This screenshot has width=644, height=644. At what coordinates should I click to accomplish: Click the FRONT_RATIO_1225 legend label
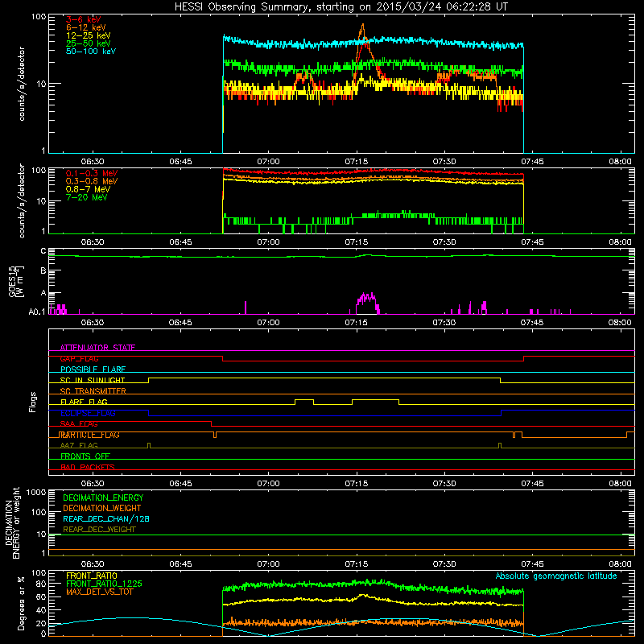pyautogui.click(x=104, y=584)
